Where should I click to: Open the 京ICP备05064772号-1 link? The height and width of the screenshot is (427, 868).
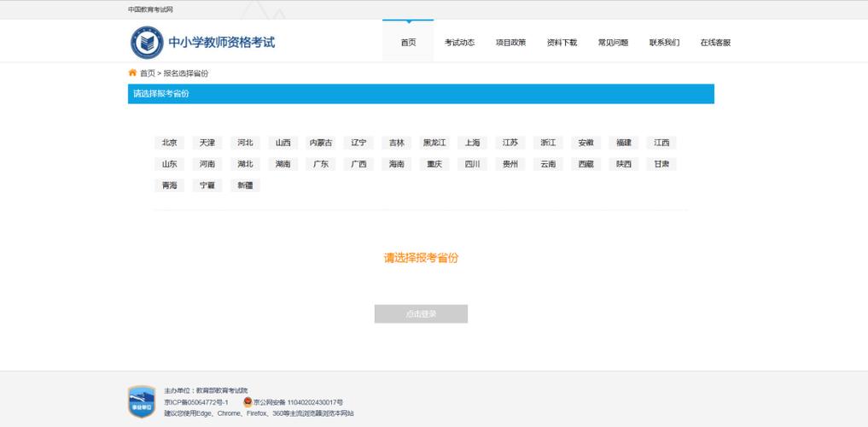(x=196, y=402)
